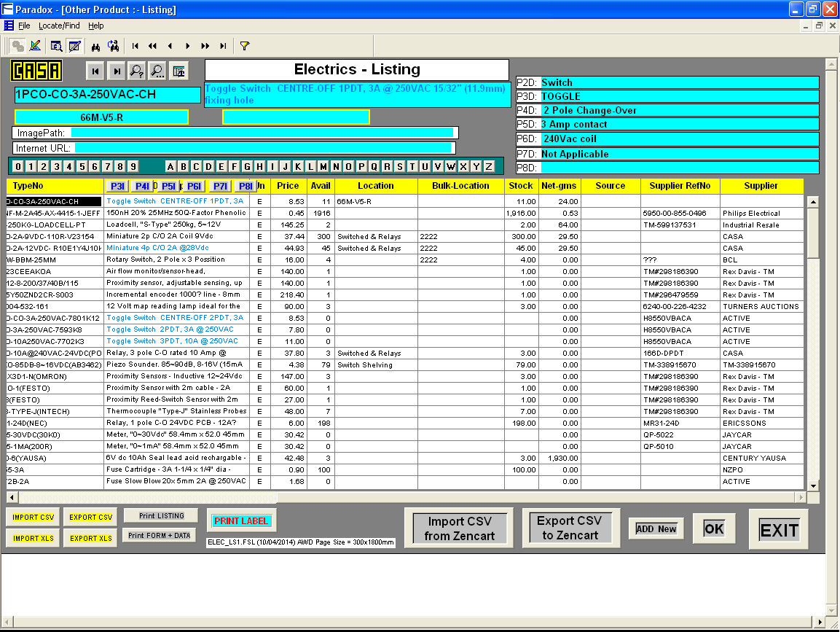Click the IMPORT XLS button
Screen dimensions: 840x632
tap(34, 538)
